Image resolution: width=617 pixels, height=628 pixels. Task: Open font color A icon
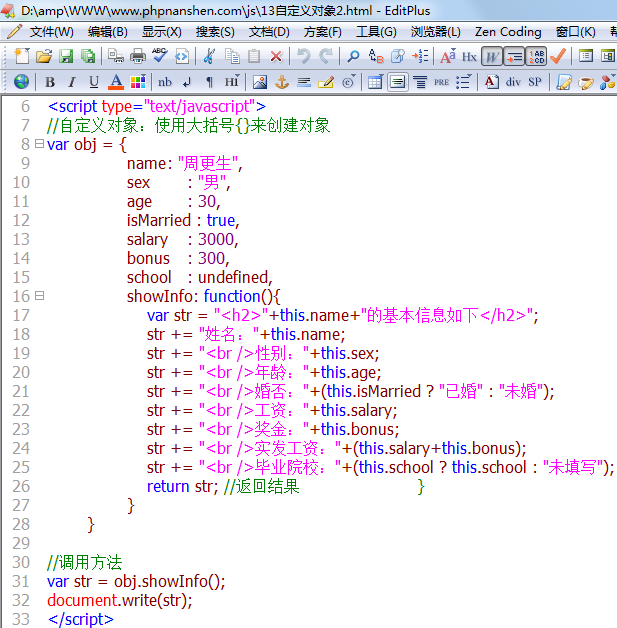(x=116, y=82)
